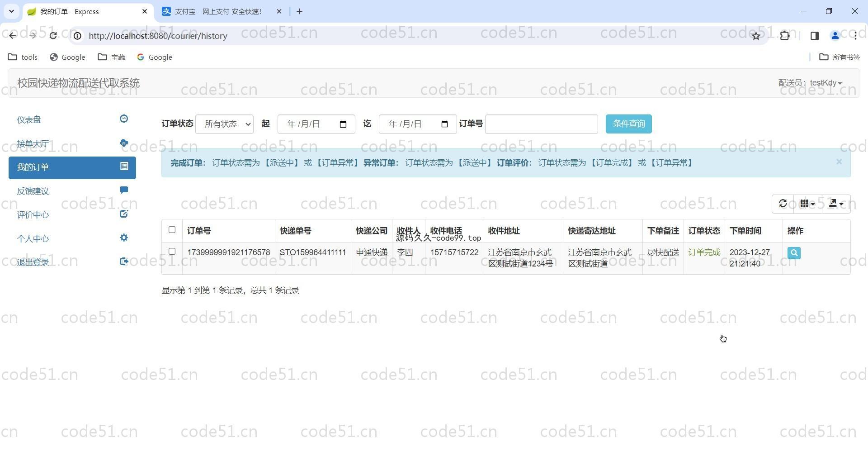
Task: Reload the page with the browser refresh icon
Action: tap(53, 35)
